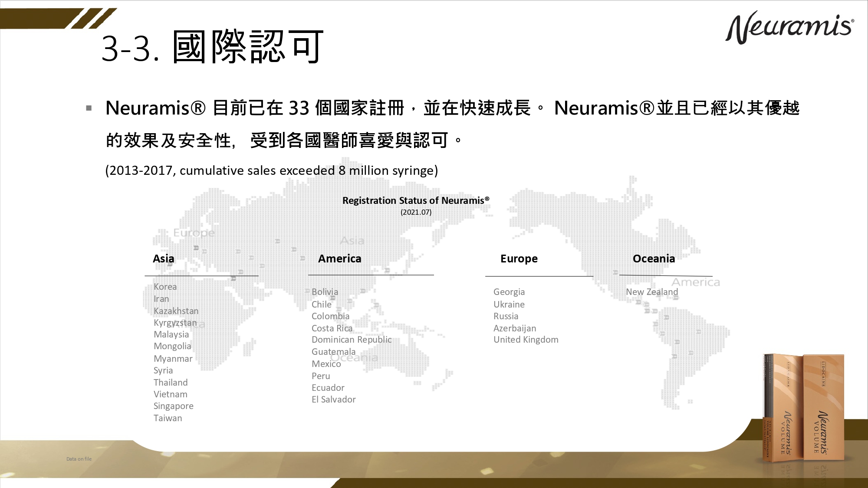Select "Syria" in the Asia list
This screenshot has height=488, width=868.
[x=163, y=370]
